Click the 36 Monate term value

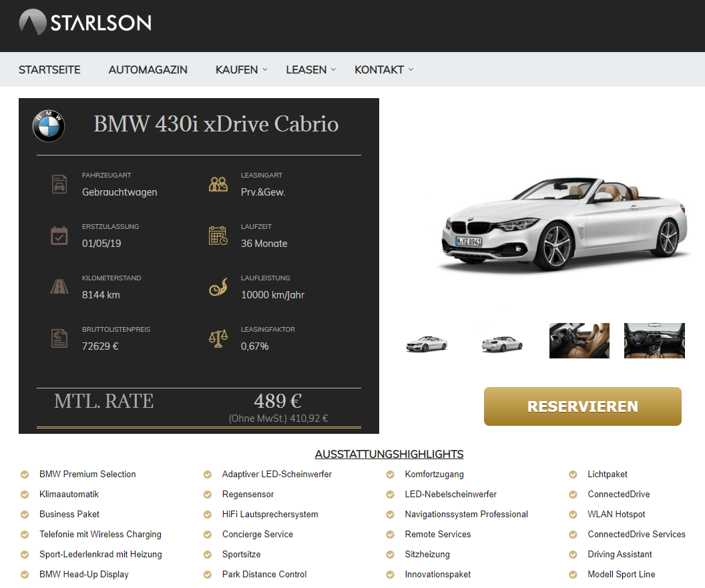pyautogui.click(x=264, y=243)
